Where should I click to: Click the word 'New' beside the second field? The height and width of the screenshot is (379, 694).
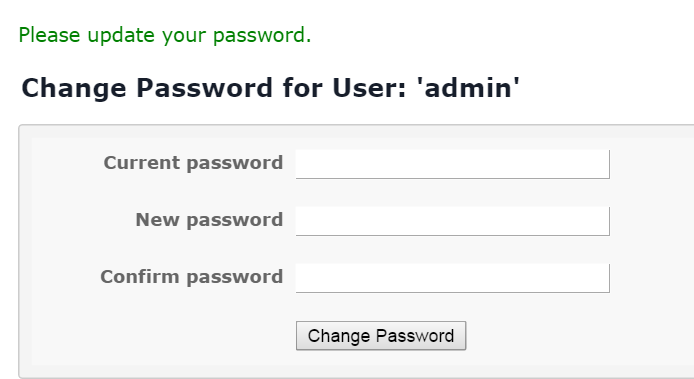point(157,219)
